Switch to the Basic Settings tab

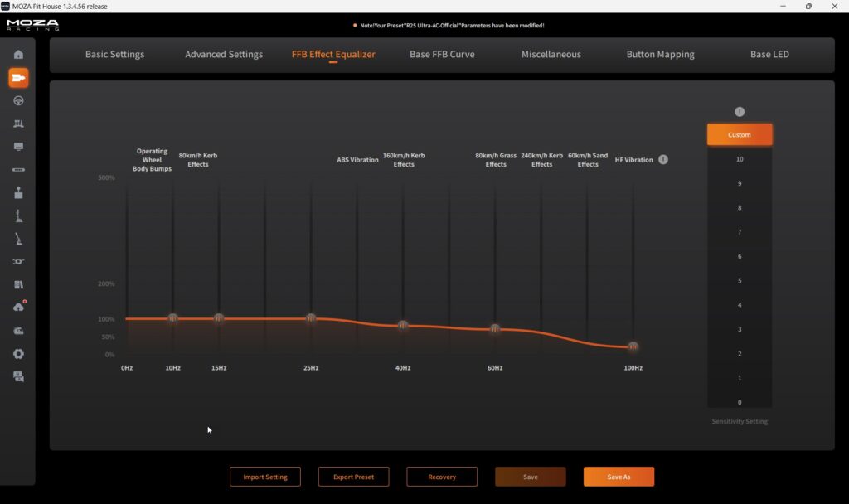(114, 55)
